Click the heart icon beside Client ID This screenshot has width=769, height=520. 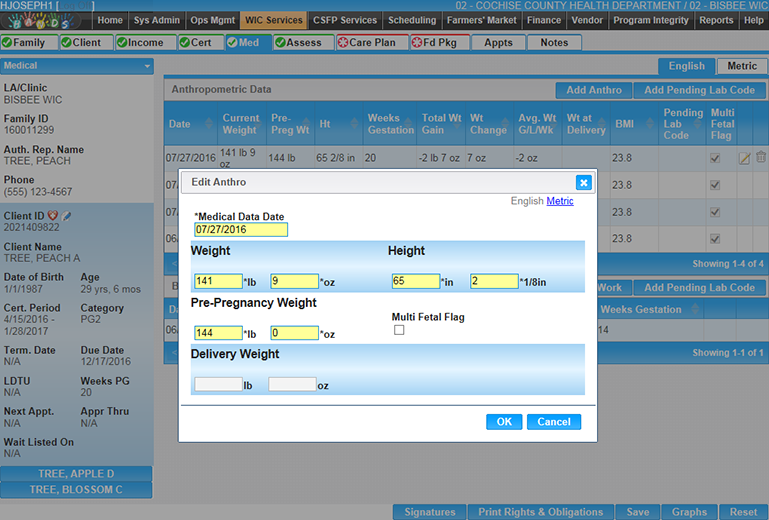click(x=53, y=216)
